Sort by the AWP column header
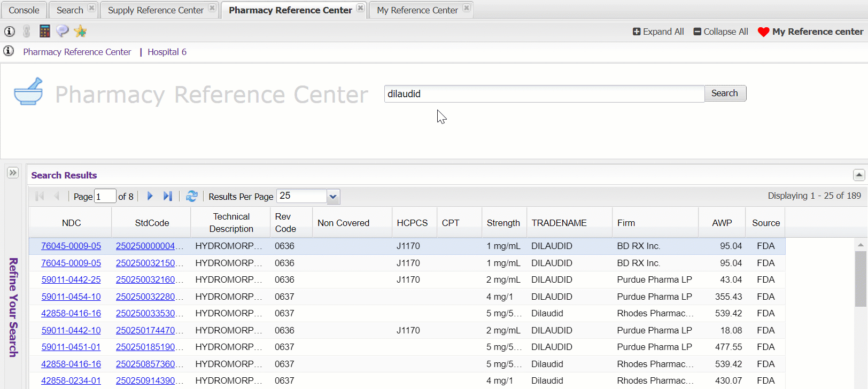 tap(722, 223)
